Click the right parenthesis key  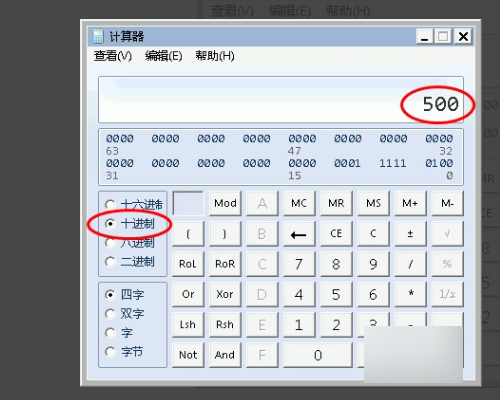[x=225, y=234]
